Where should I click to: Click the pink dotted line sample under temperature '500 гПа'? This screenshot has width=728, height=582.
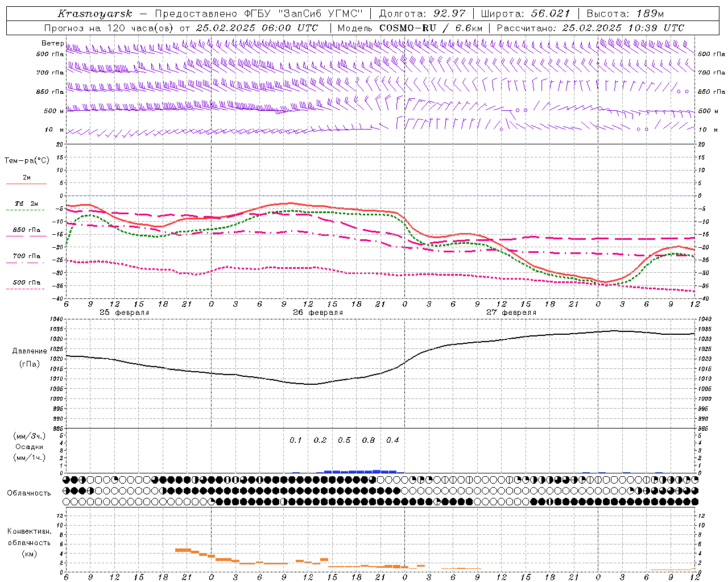[25, 289]
